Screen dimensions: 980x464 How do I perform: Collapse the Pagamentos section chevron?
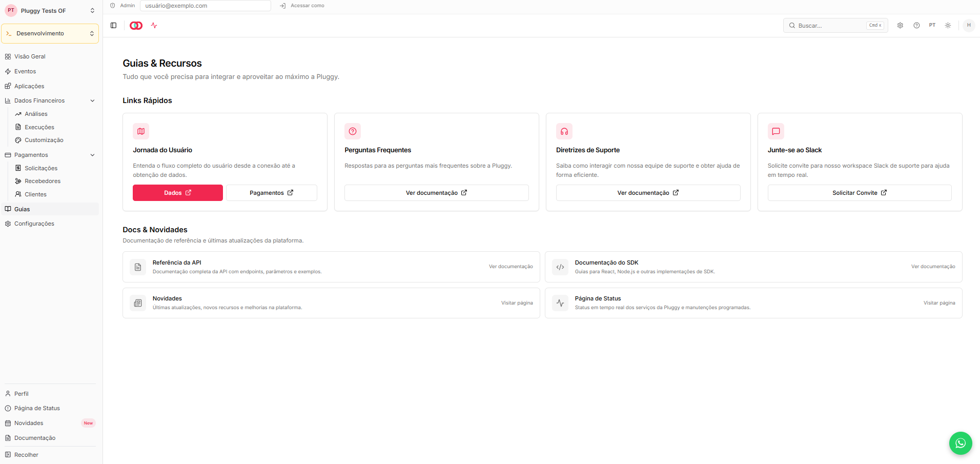(x=92, y=155)
